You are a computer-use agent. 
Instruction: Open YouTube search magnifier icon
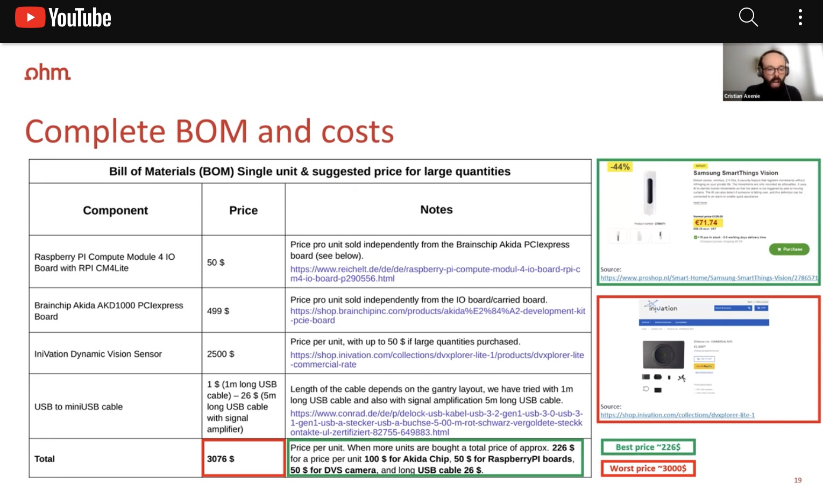748,17
